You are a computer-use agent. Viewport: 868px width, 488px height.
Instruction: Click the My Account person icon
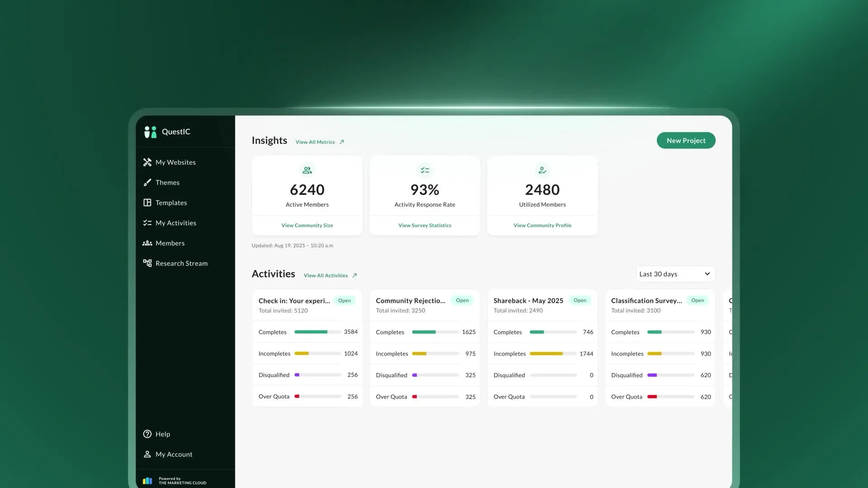click(x=147, y=454)
